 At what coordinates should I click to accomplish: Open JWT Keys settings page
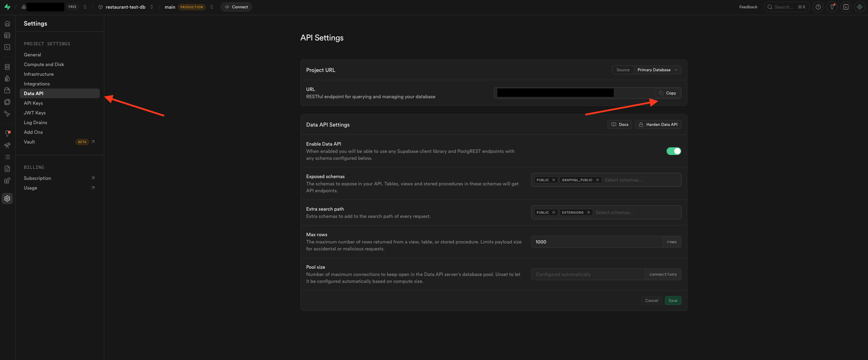coord(35,113)
